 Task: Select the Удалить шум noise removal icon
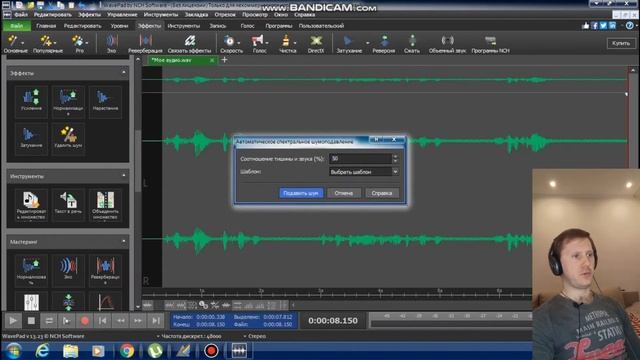68,138
